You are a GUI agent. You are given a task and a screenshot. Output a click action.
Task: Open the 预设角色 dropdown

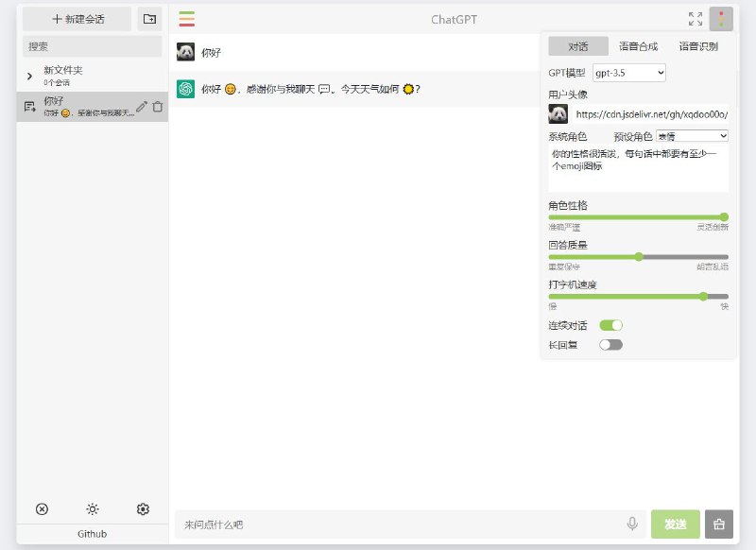[692, 137]
